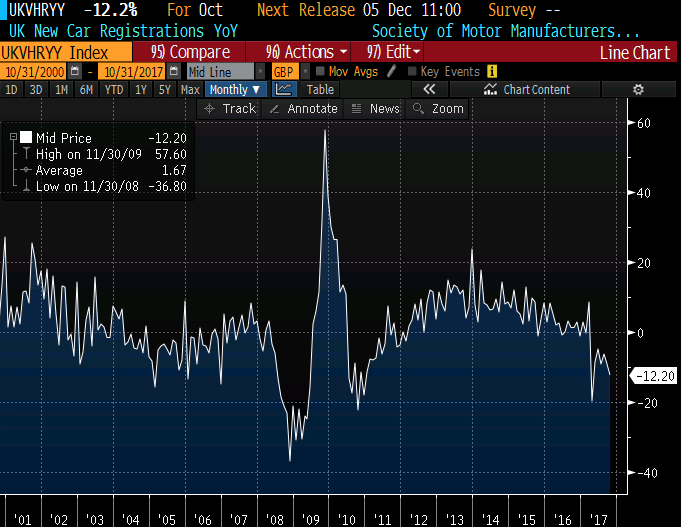Toggle the Key Events checkbox

(x=412, y=72)
